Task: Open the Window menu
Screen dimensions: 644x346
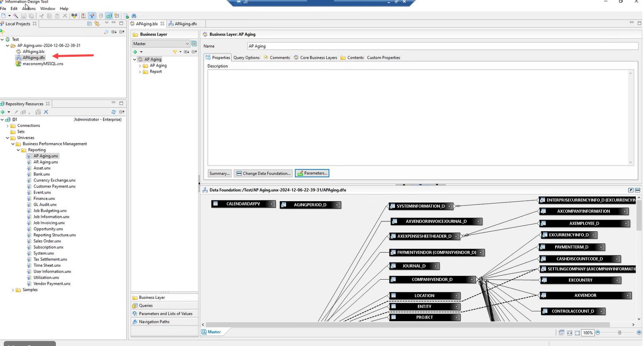Action: (x=48, y=8)
